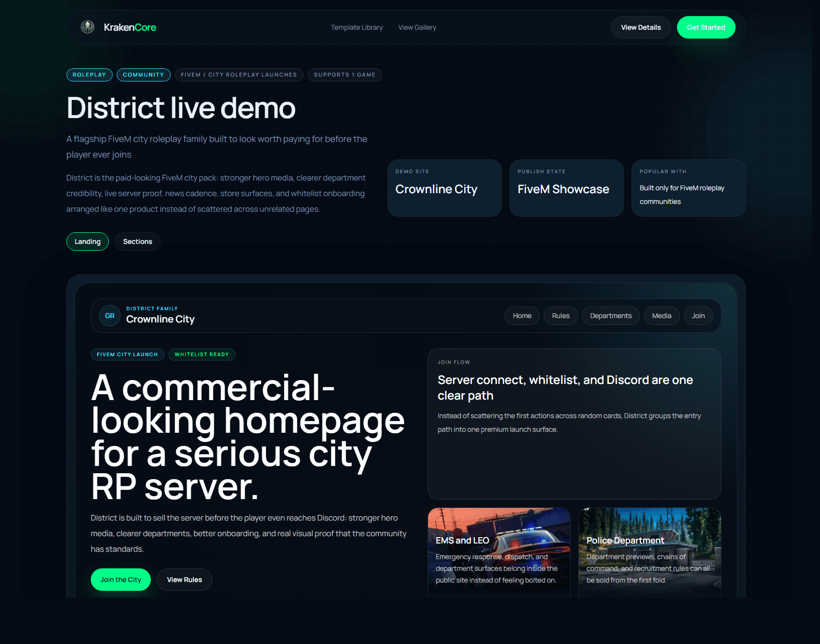The width and height of the screenshot is (820, 644).
Task: Open the Rules nav item
Action: click(561, 316)
